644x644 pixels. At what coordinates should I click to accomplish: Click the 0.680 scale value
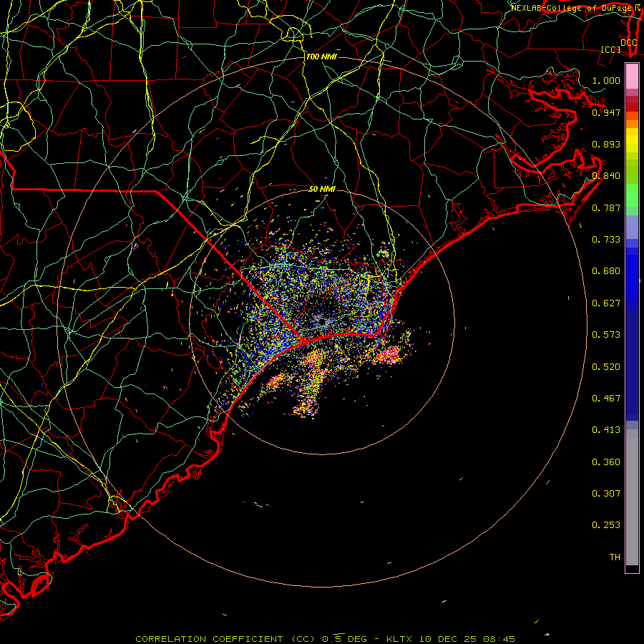[606, 271]
